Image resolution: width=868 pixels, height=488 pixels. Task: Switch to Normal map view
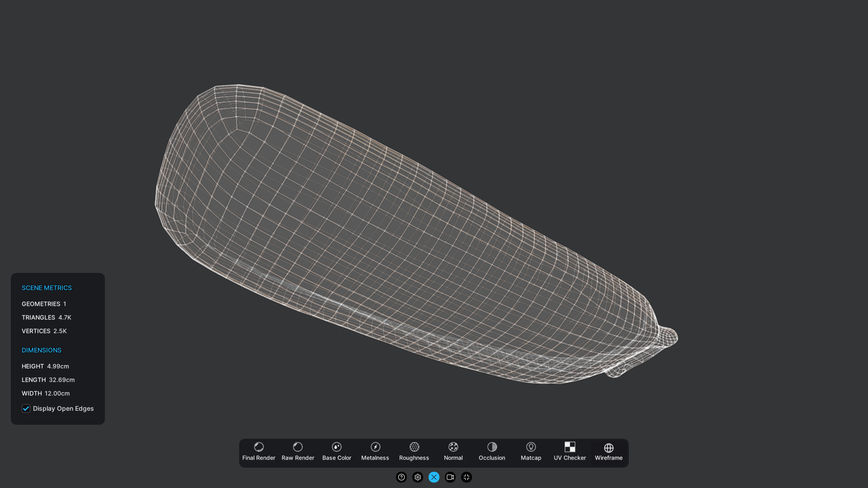click(x=453, y=452)
